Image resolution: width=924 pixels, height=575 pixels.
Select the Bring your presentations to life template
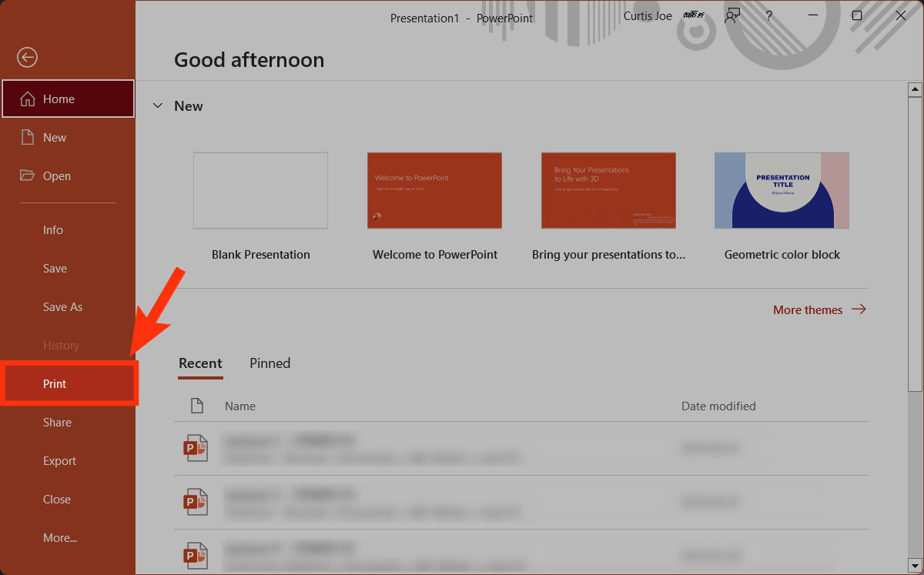tap(608, 190)
